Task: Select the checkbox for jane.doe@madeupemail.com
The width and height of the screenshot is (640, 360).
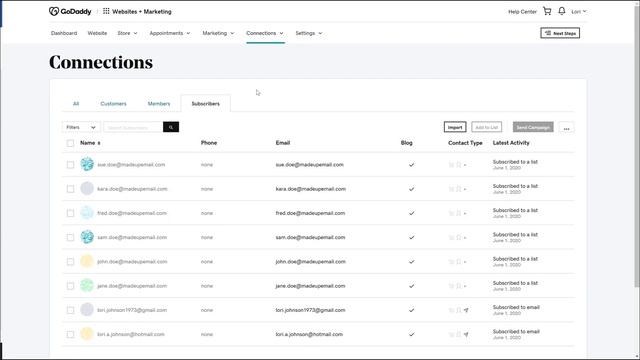Action: click(x=70, y=286)
